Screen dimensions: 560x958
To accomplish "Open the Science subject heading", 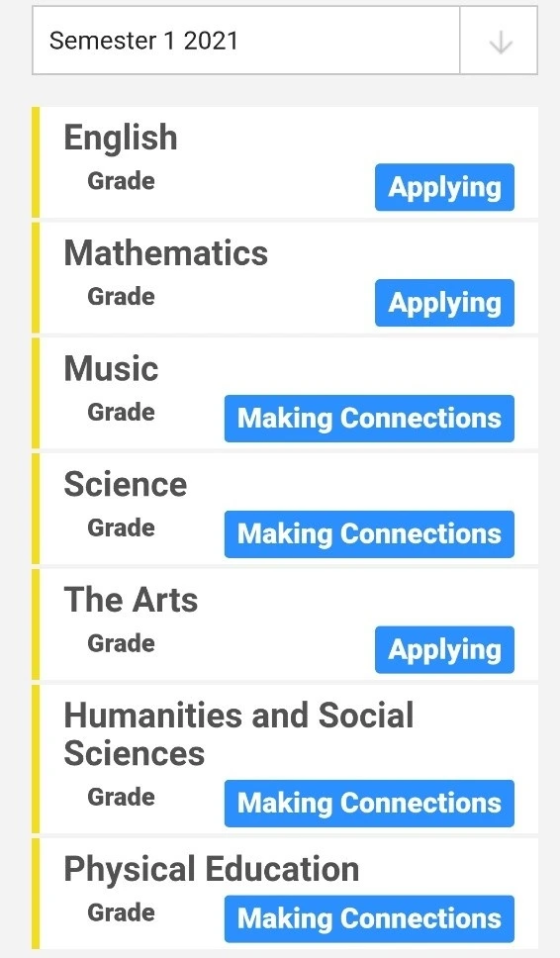I will coord(126,484).
